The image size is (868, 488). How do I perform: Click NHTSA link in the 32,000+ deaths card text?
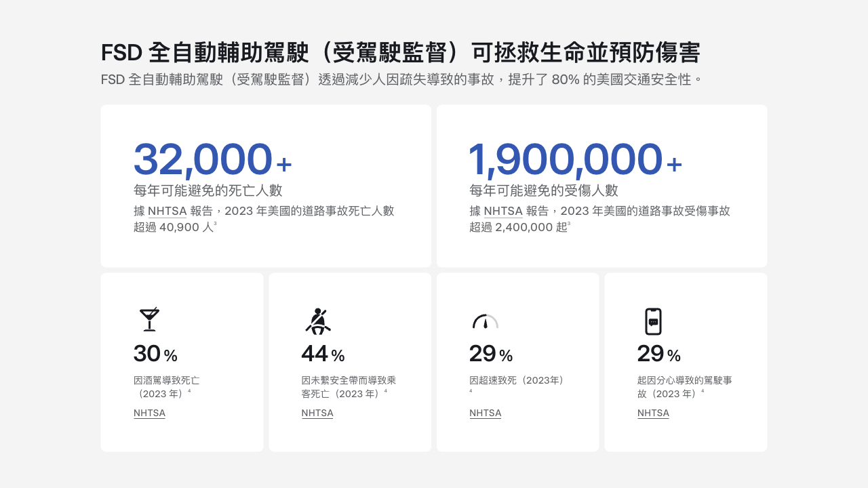(167, 211)
